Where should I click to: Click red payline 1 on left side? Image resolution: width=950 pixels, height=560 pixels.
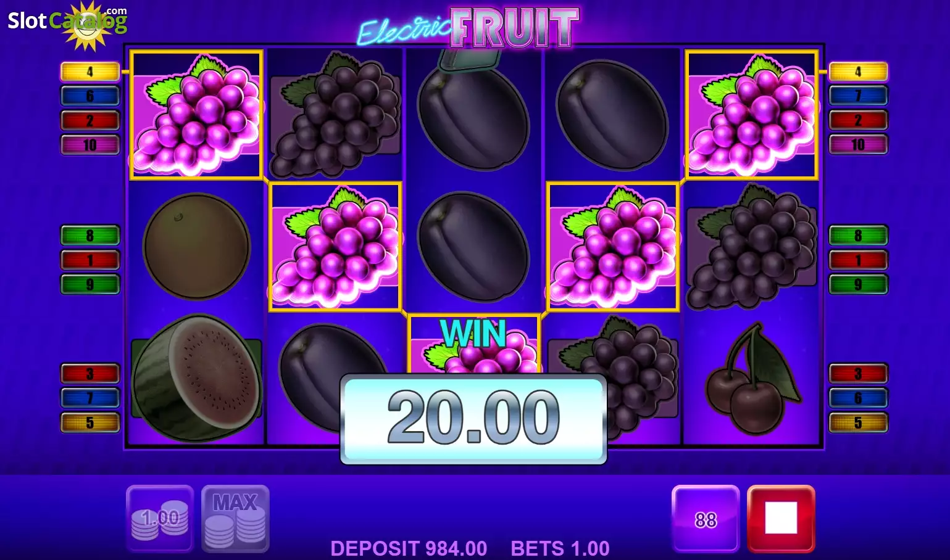pos(90,260)
